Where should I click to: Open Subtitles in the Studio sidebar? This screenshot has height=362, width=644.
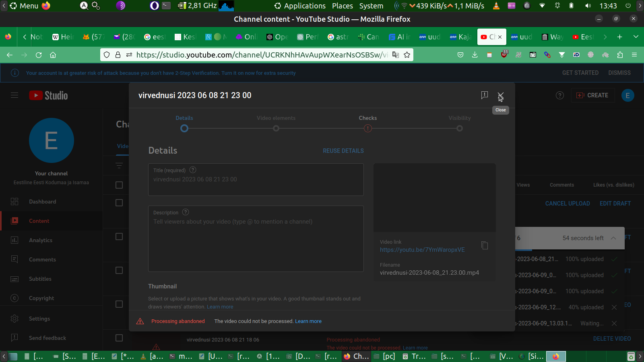pos(52,279)
